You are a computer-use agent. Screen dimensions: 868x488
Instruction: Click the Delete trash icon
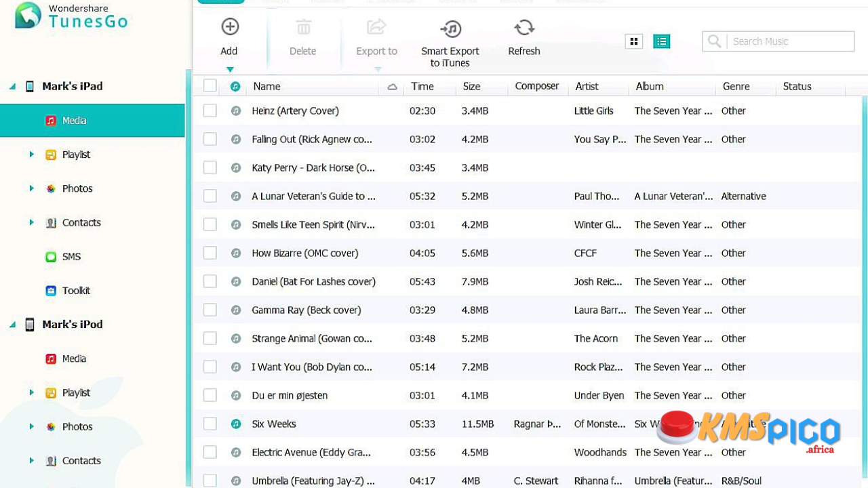coord(303,27)
